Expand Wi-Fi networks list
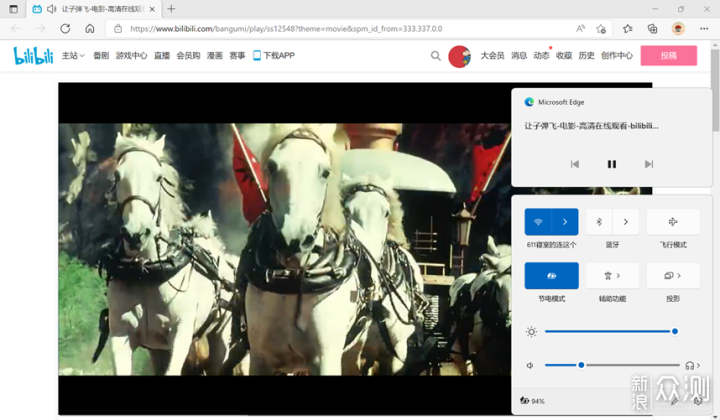 (x=565, y=222)
